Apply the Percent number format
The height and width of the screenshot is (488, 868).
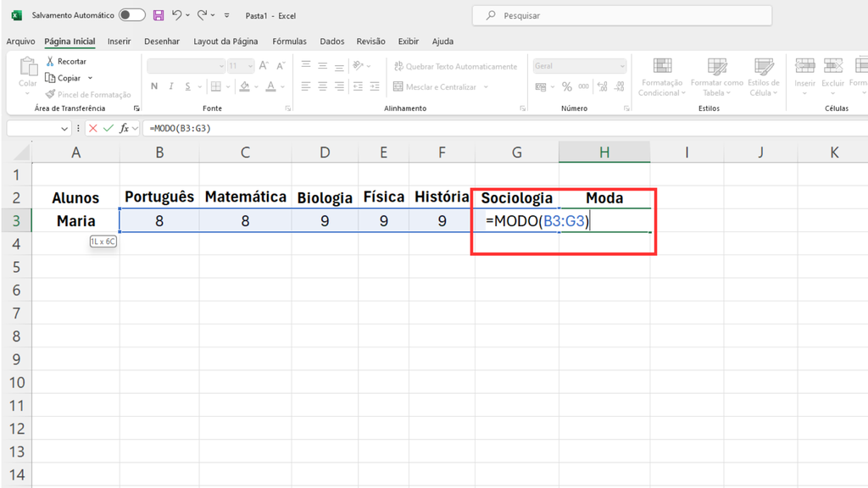(565, 86)
